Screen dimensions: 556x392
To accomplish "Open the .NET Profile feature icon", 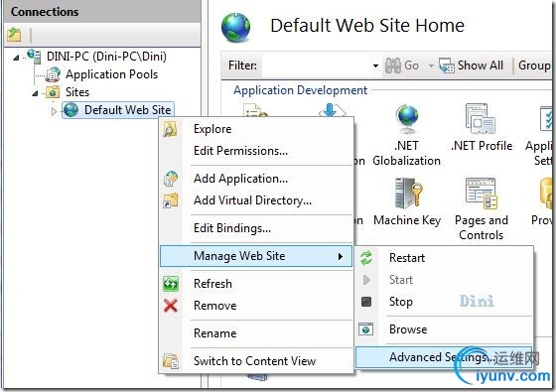I will [481, 118].
